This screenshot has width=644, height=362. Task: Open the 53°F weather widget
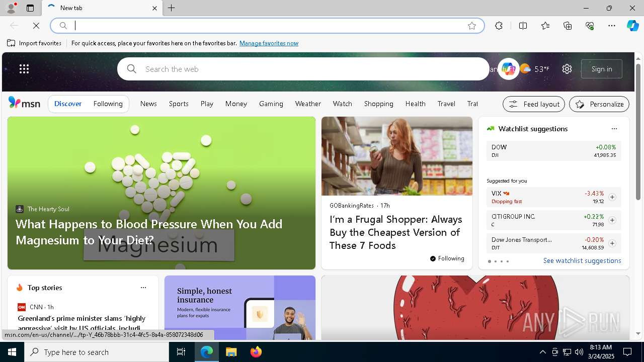tap(535, 69)
